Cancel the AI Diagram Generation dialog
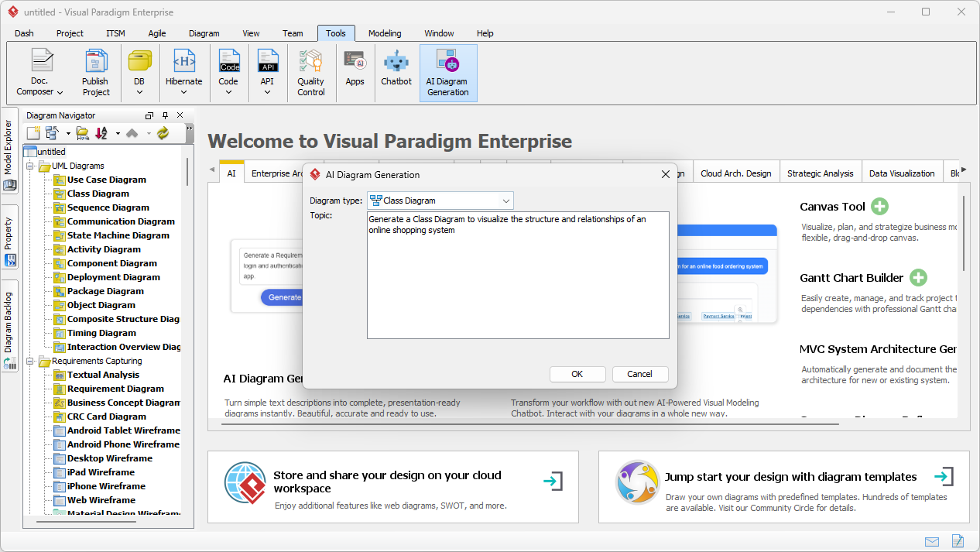Screen dimensions: 980x552 point(640,374)
